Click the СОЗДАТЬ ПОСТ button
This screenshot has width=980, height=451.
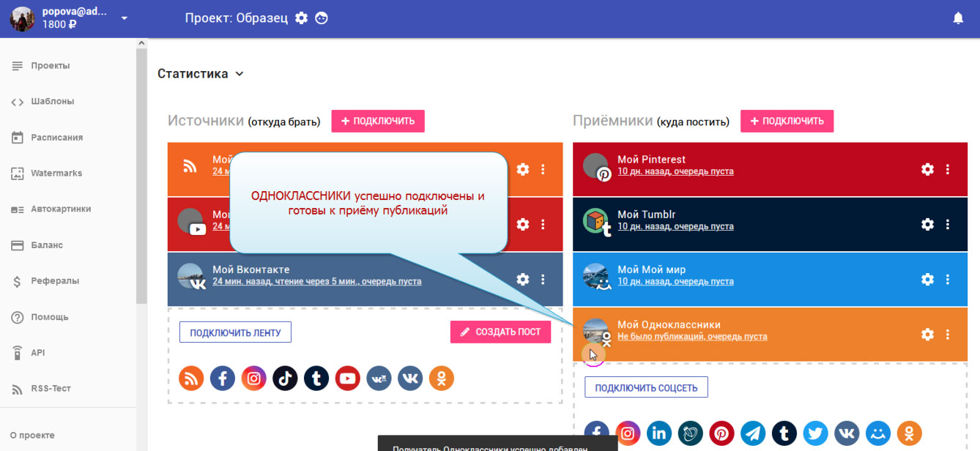tap(500, 332)
